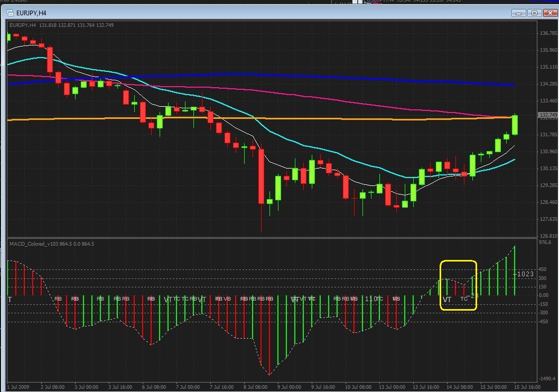Click the 1023 value label on MACD
Screen dimensions: 559x392
[525, 274]
